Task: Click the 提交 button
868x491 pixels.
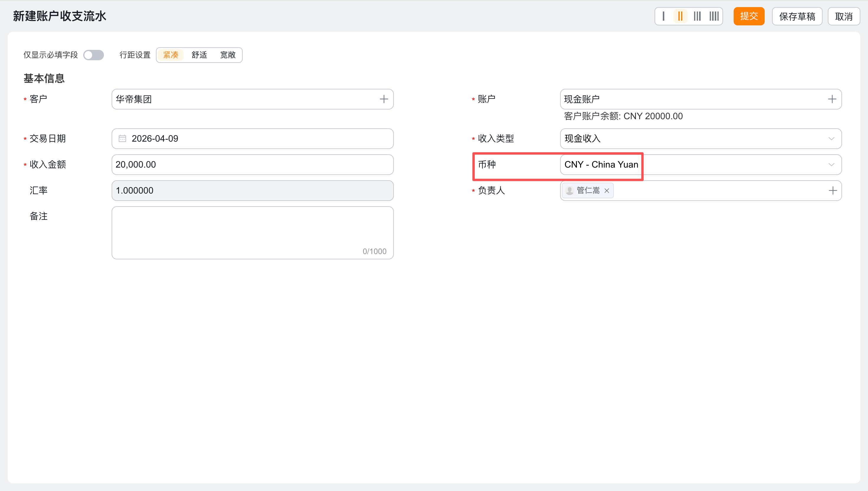Action: [749, 16]
